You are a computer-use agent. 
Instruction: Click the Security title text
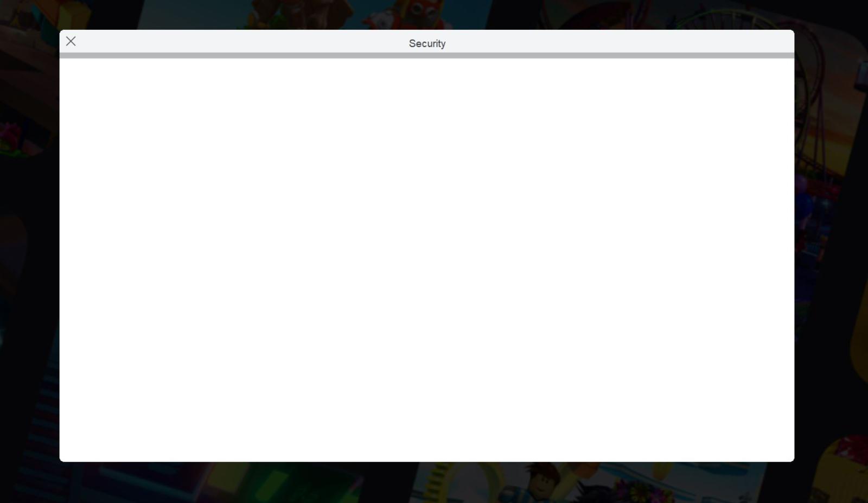(427, 44)
